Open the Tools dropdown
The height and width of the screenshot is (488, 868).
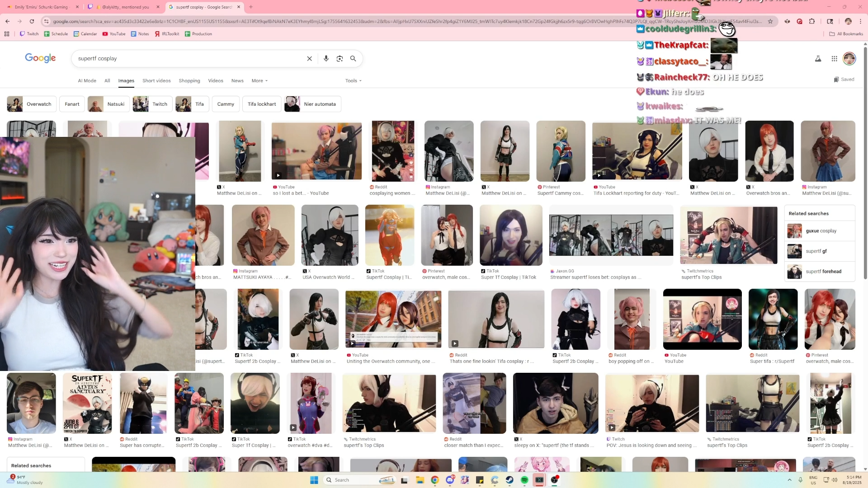click(x=353, y=80)
